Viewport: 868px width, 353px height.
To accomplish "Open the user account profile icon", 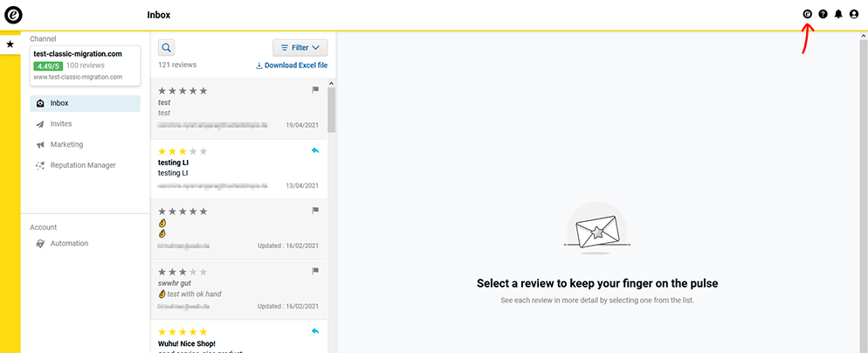I will (x=854, y=14).
